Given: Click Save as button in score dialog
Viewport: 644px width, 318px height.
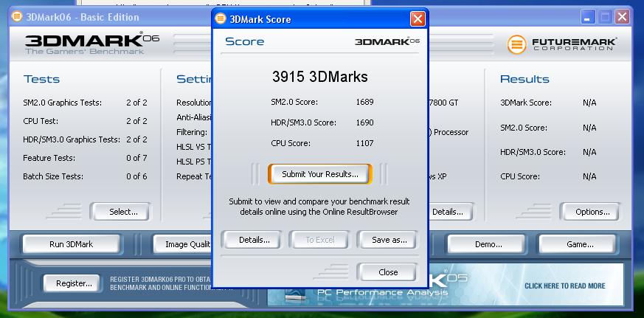Looking at the screenshot, I should coord(387,240).
